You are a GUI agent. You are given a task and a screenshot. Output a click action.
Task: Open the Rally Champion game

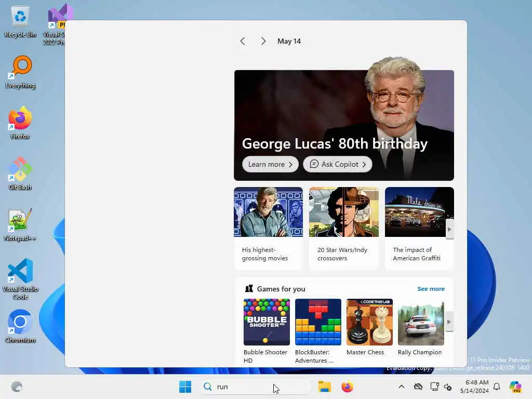coord(421,327)
